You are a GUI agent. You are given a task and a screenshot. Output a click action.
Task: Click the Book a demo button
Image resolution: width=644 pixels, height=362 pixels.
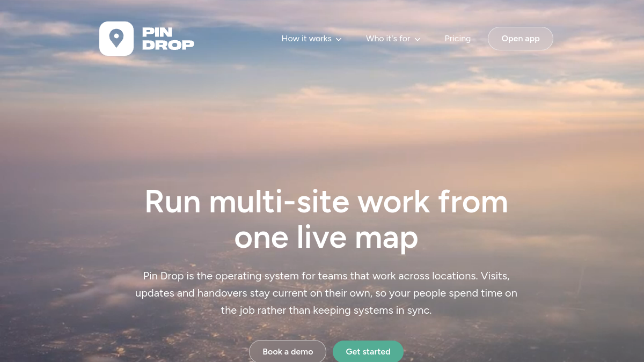pyautogui.click(x=288, y=351)
